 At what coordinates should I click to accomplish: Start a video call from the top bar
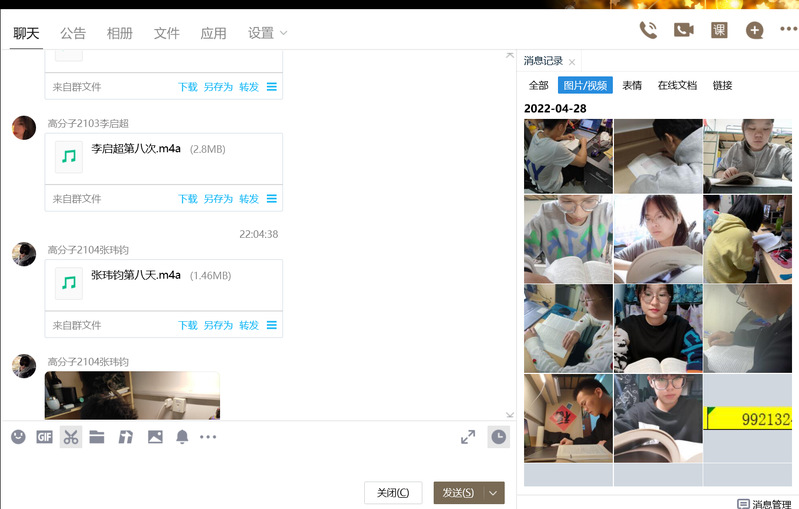684,30
